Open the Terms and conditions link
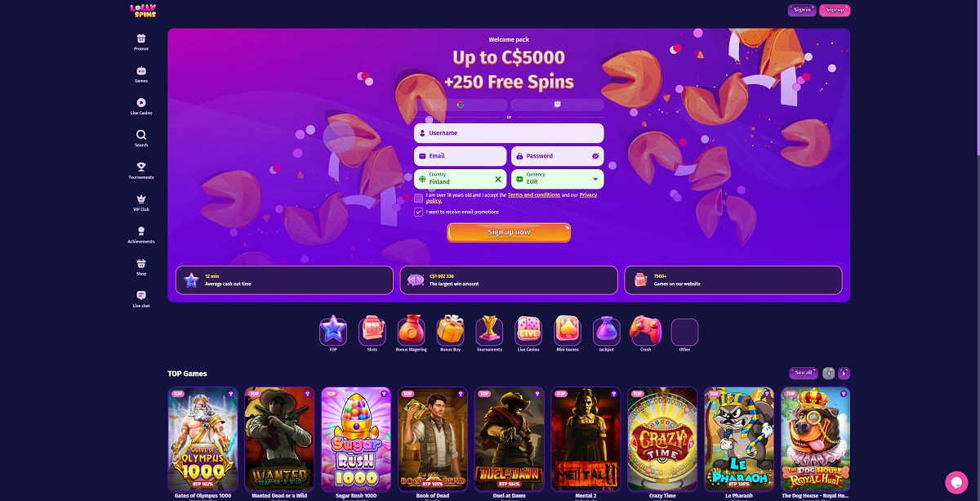 (534, 195)
